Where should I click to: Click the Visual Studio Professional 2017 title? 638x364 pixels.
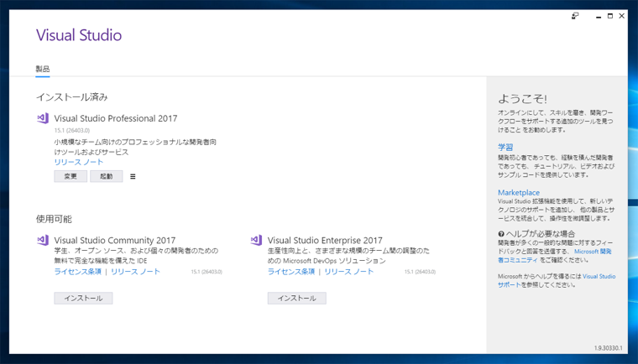tap(116, 118)
